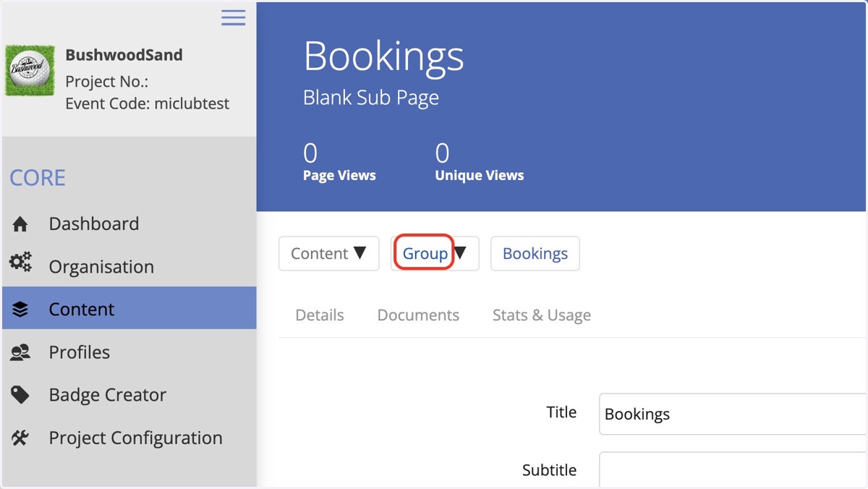Click the Organisation gears icon

pyautogui.click(x=20, y=263)
